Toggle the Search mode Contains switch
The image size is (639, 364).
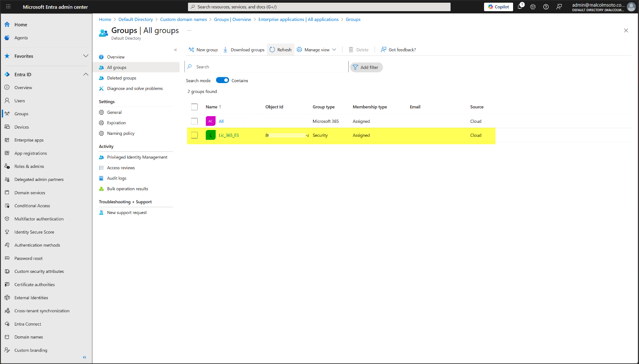point(222,80)
